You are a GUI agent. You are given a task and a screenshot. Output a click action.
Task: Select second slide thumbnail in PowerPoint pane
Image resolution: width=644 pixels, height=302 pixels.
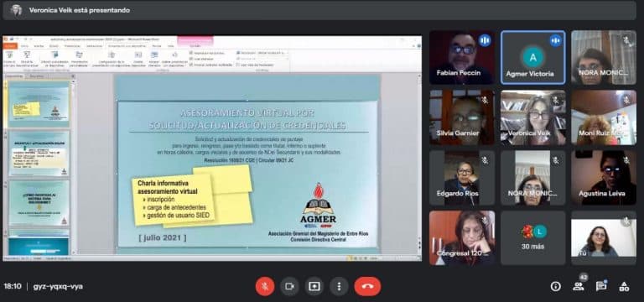tap(39, 154)
